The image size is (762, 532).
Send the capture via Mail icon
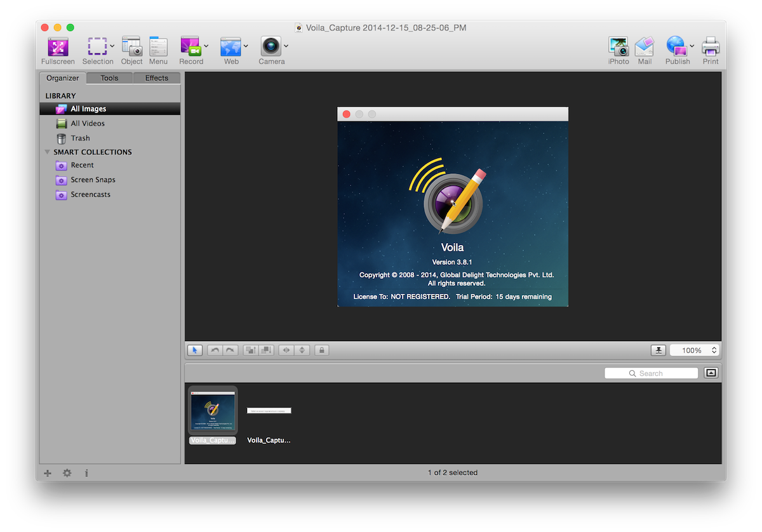coord(645,46)
